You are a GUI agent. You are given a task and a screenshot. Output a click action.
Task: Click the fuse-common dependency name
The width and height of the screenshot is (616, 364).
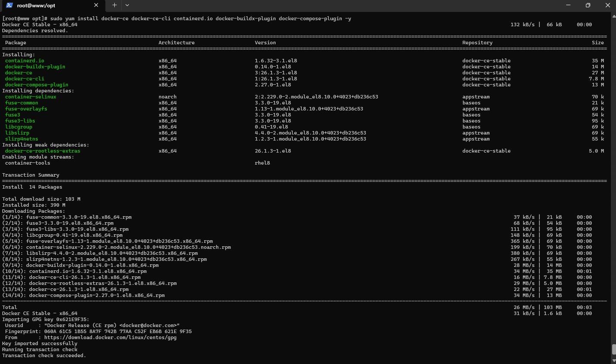21,103
